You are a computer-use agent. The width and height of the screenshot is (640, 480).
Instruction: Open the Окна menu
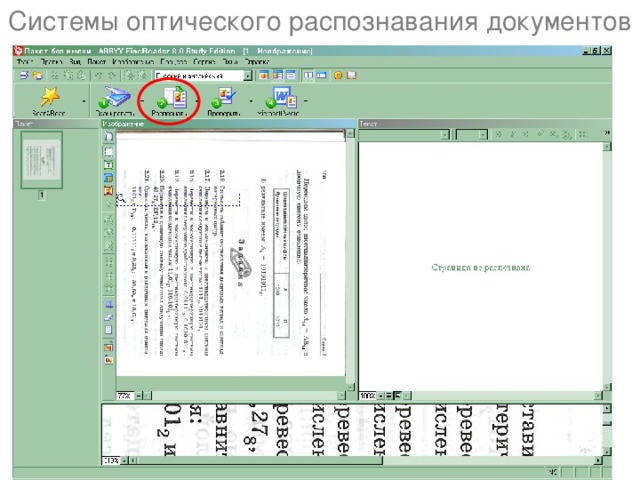click(230, 62)
